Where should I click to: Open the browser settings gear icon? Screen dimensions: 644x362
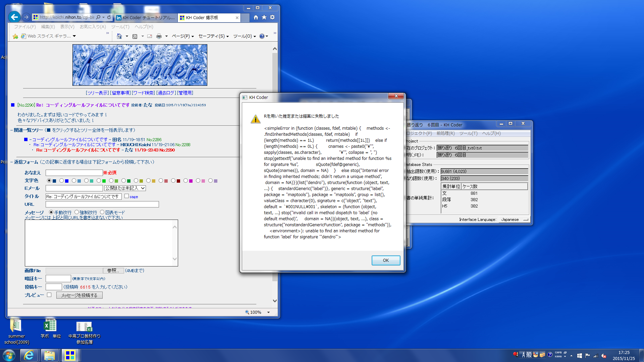coord(272,17)
